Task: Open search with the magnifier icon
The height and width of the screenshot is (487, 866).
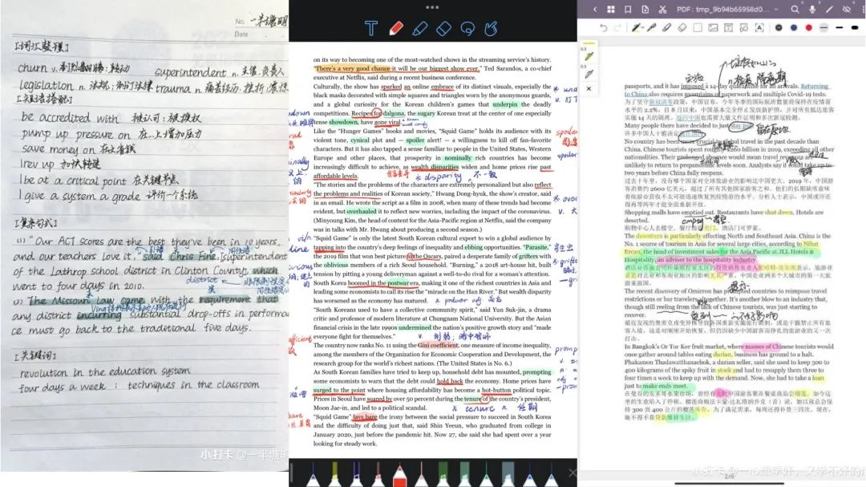Action: pyautogui.click(x=795, y=9)
